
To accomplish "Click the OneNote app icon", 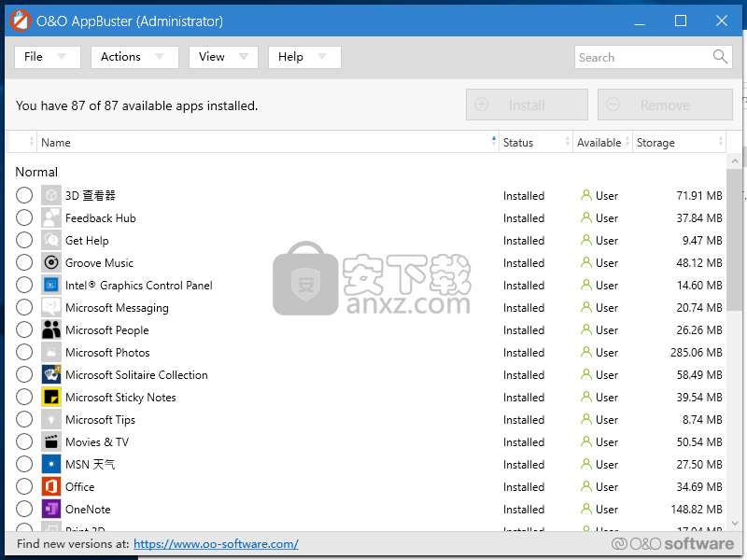I will coord(51,509).
